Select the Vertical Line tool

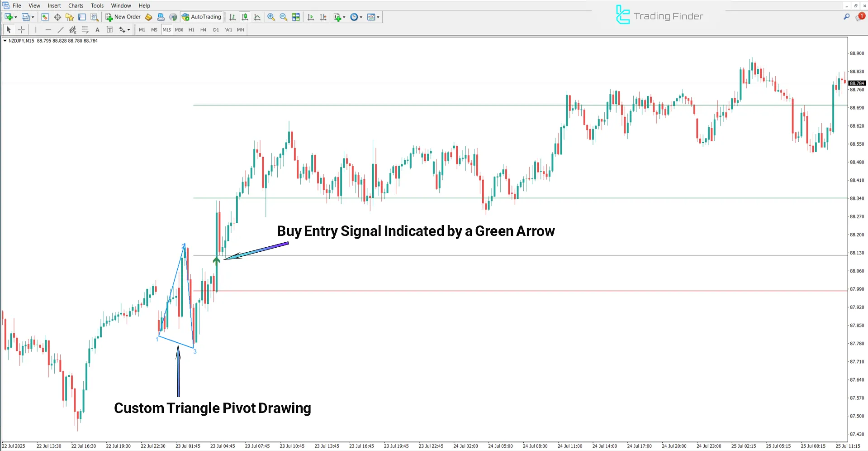[36, 29]
